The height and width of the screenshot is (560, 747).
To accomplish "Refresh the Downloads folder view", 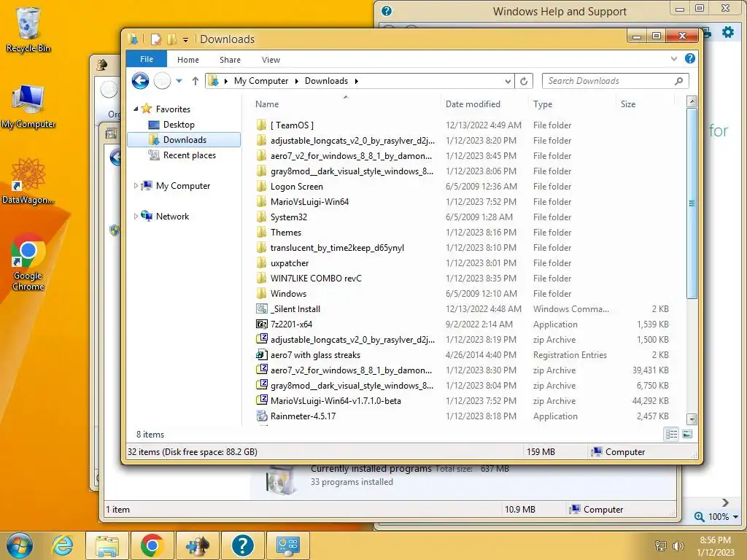I will click(x=524, y=81).
